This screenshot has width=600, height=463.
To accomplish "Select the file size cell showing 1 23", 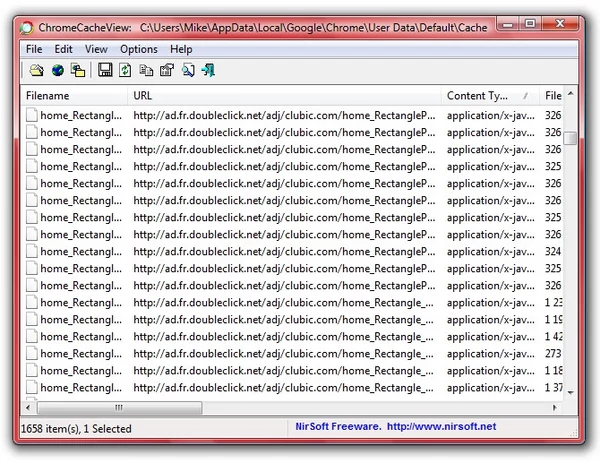I will tap(553, 303).
